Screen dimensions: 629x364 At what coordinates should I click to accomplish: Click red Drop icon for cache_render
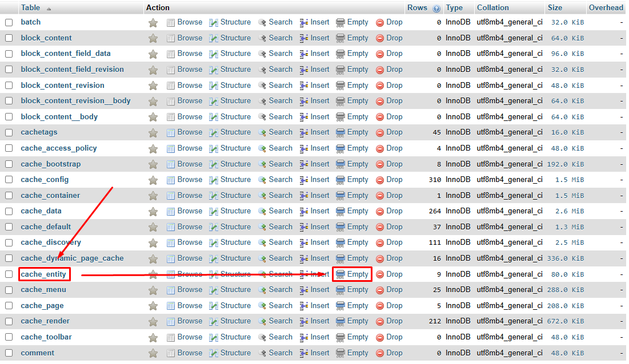coord(380,322)
